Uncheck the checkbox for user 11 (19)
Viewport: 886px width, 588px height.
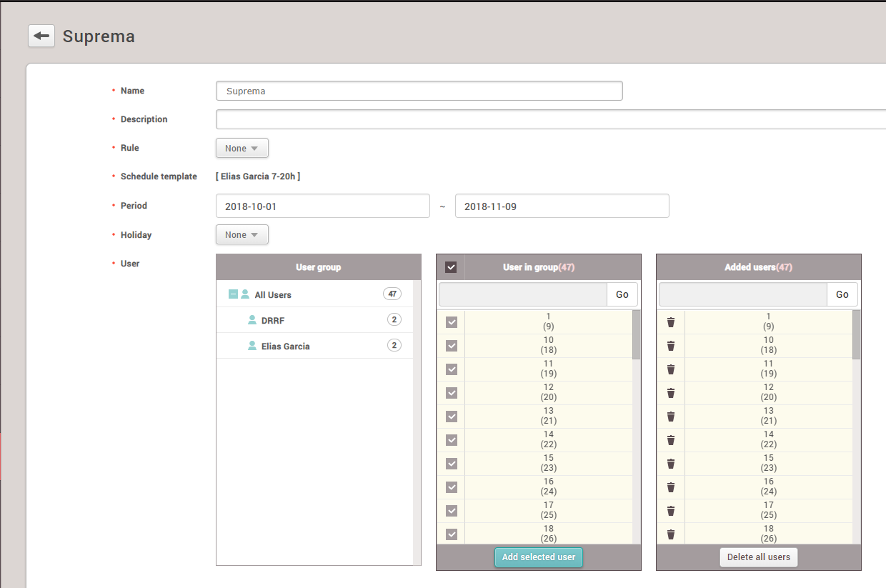pos(452,369)
